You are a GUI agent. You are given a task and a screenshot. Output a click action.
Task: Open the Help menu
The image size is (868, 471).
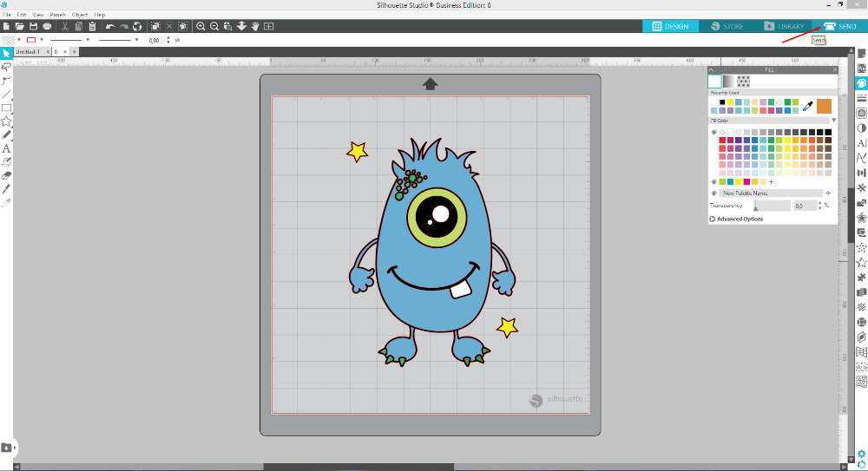tap(100, 15)
